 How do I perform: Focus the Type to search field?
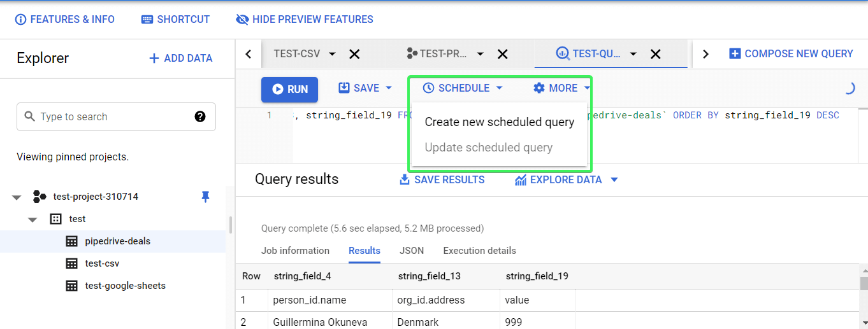[116, 116]
